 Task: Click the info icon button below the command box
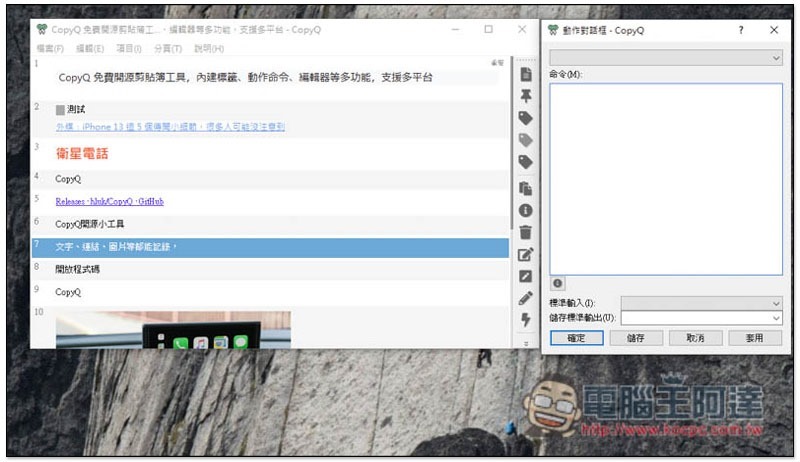click(x=558, y=283)
